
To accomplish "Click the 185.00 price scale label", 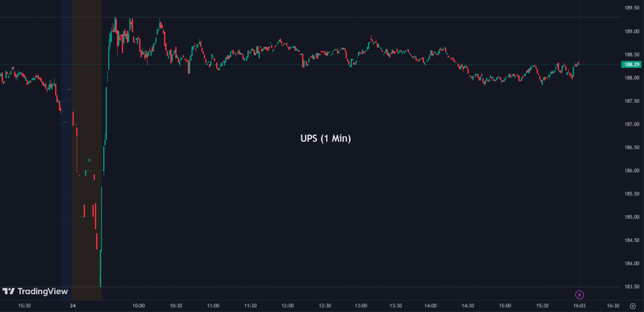I will 632,217.
